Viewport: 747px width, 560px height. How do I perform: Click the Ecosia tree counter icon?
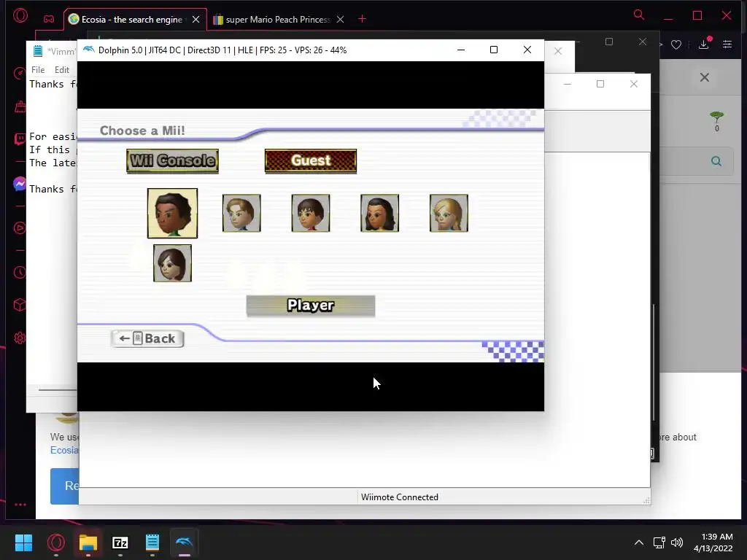click(x=716, y=121)
